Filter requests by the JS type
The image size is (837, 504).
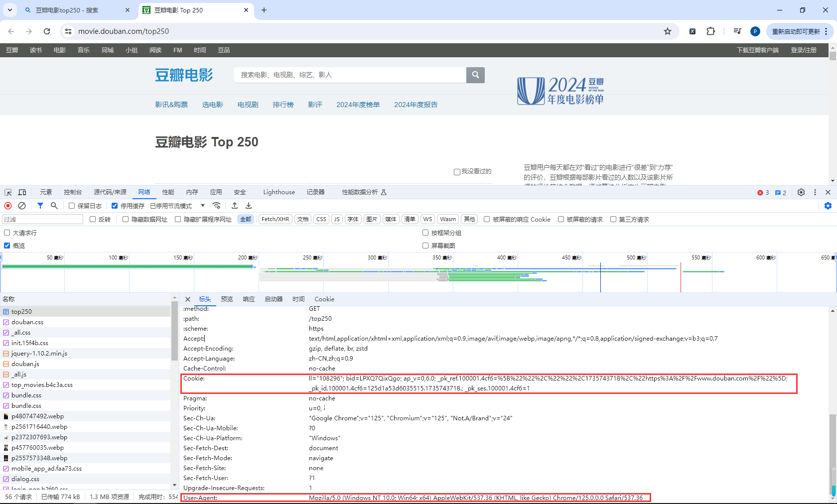[x=337, y=219]
